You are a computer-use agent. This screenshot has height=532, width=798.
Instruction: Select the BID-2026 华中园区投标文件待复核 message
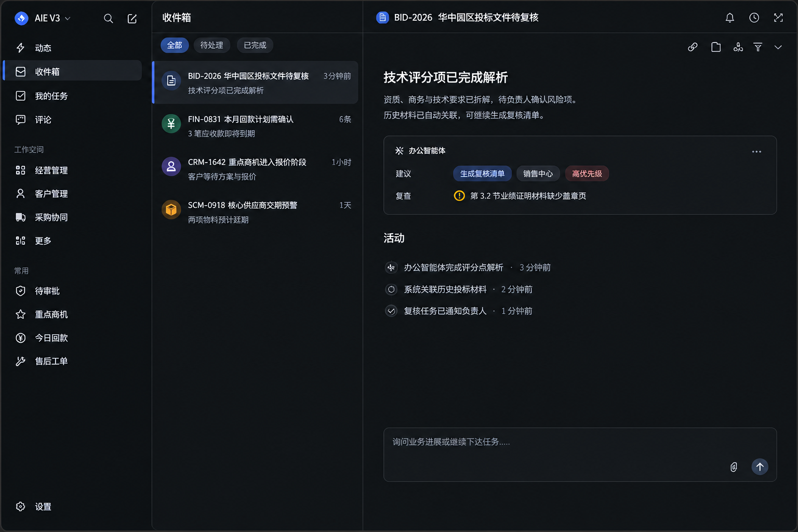tap(256, 83)
